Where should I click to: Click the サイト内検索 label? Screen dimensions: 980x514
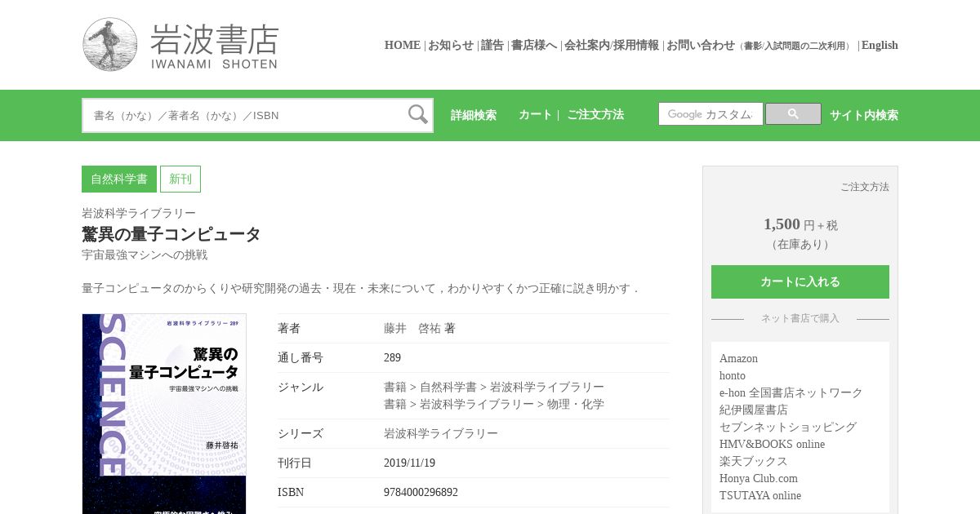point(864,115)
